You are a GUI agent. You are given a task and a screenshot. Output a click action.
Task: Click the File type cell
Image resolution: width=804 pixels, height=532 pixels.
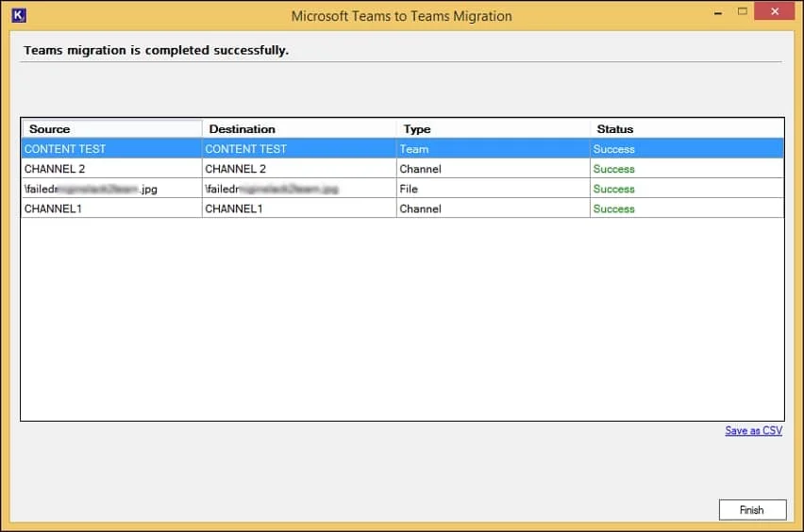(x=493, y=189)
